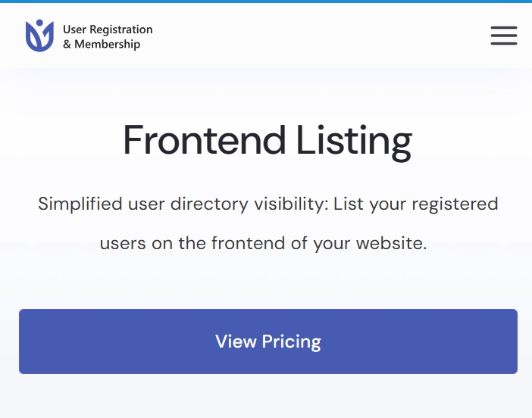Expand the site menu via three-line icon
The height and width of the screenshot is (418, 532).
tap(504, 36)
